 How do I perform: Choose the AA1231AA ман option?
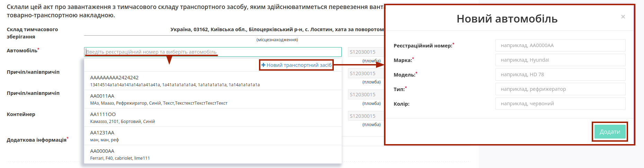pos(213,136)
